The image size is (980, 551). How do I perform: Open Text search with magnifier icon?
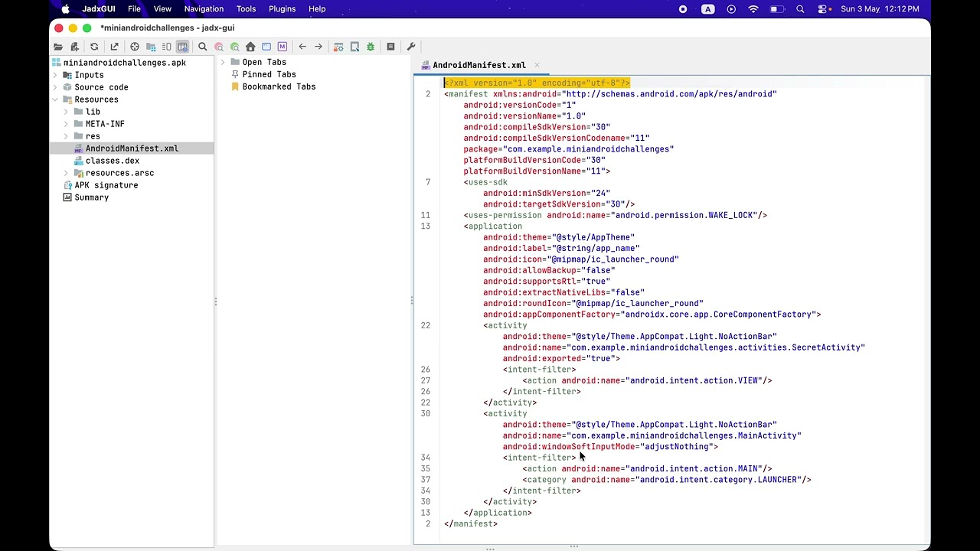click(203, 47)
